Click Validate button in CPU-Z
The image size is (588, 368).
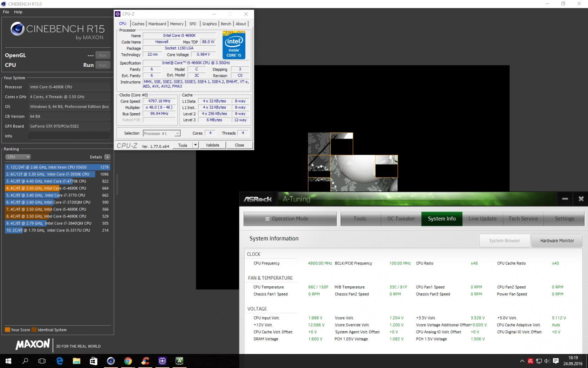tap(212, 145)
